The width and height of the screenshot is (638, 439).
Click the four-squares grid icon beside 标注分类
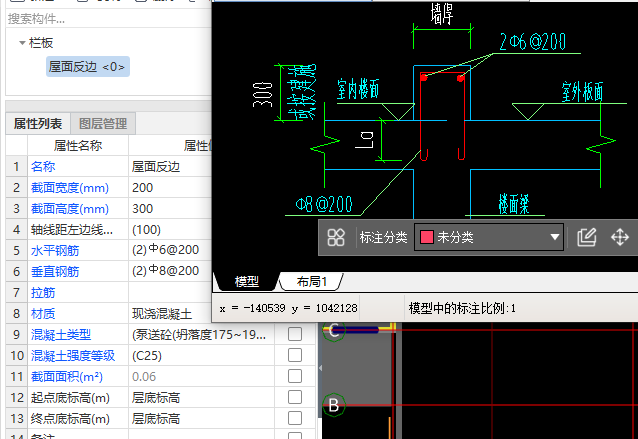pyautogui.click(x=336, y=237)
